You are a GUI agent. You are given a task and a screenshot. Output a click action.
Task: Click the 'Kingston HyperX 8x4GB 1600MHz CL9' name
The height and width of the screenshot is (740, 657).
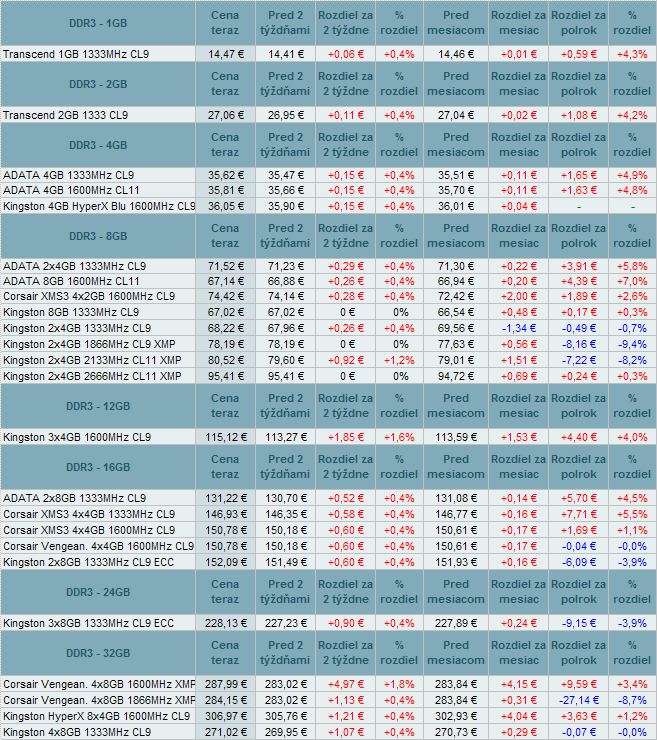(96, 716)
